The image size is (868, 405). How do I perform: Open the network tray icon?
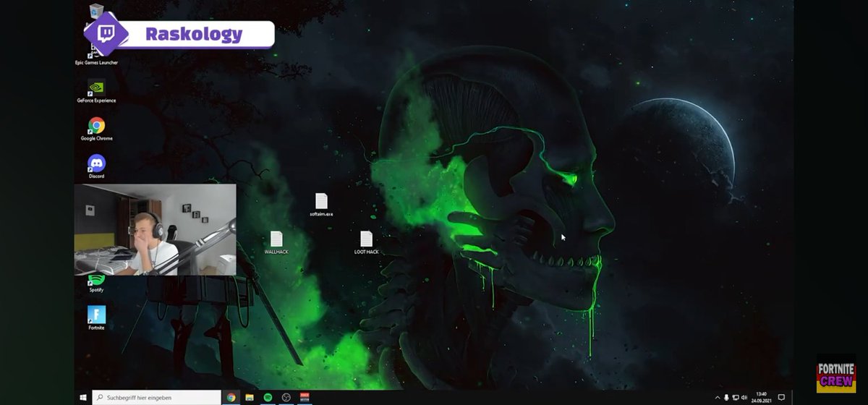(736, 397)
